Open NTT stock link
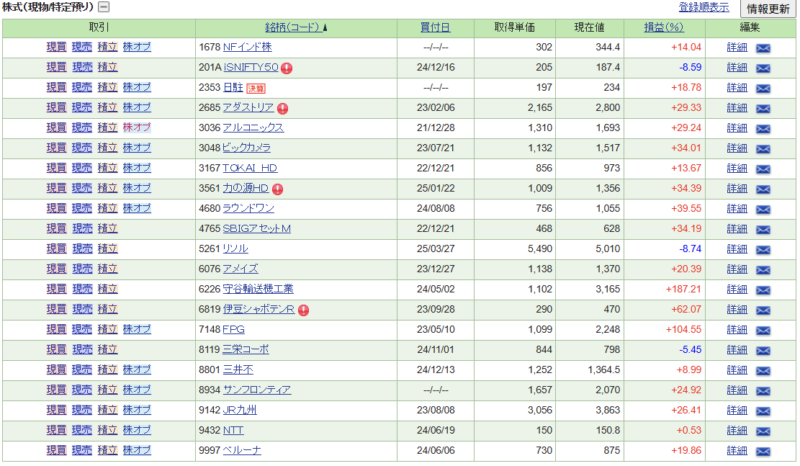 coord(233,430)
